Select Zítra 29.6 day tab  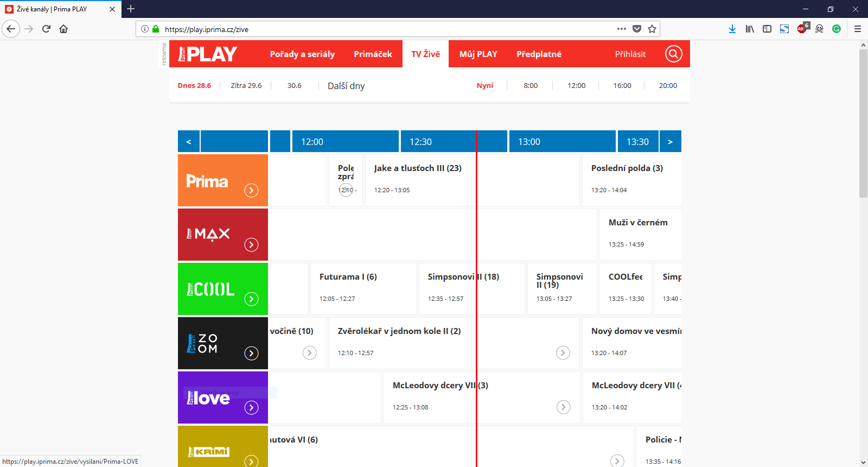[246, 85]
